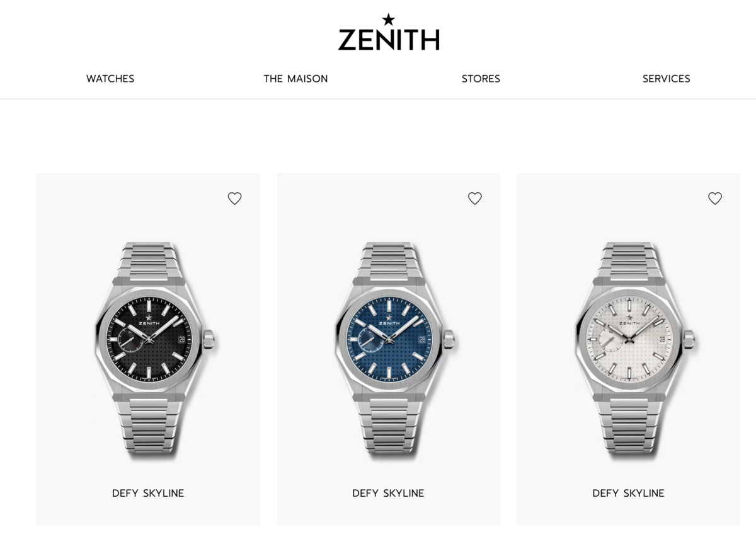Favorite the black dial Defy Skyline
This screenshot has width=756, height=551.
pos(234,199)
